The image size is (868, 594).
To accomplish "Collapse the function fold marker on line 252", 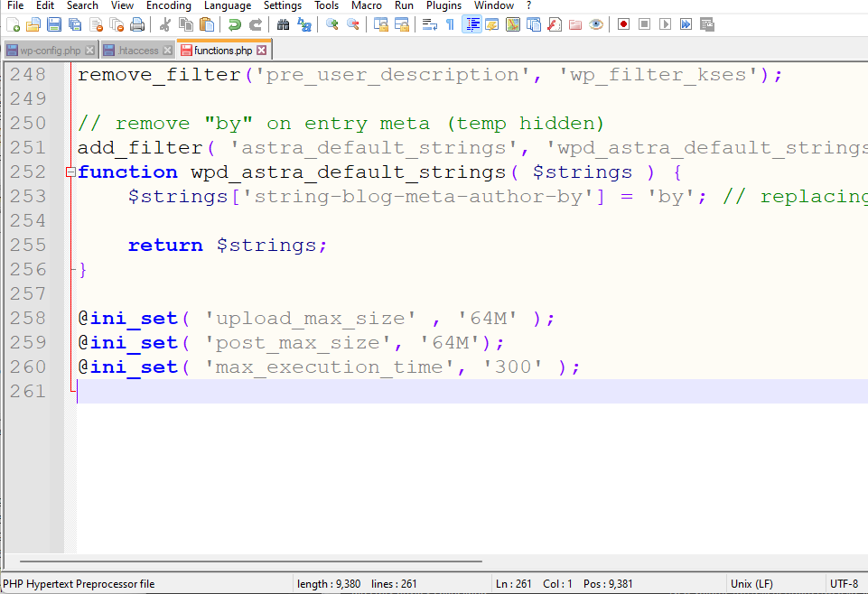I will (70, 172).
